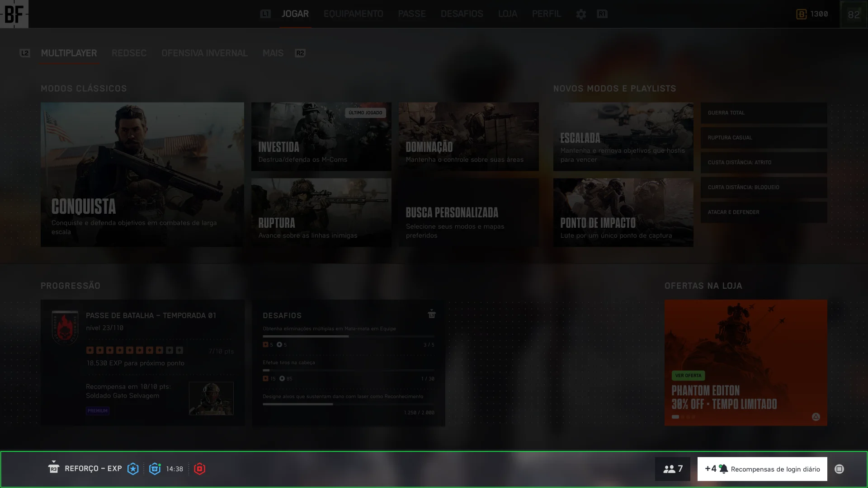This screenshot has width=868, height=488.
Task: Click the battle pass skull emblem
Action: [x=65, y=328]
